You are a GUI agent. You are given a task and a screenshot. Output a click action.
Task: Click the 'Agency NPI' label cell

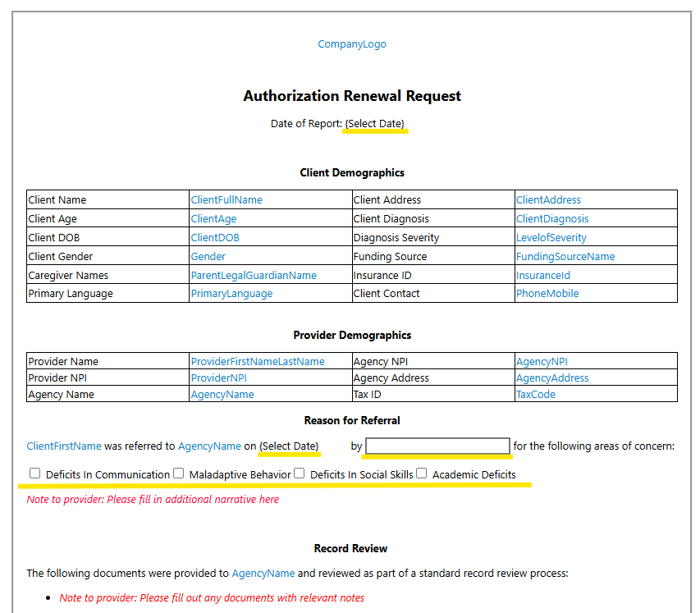[x=433, y=362]
